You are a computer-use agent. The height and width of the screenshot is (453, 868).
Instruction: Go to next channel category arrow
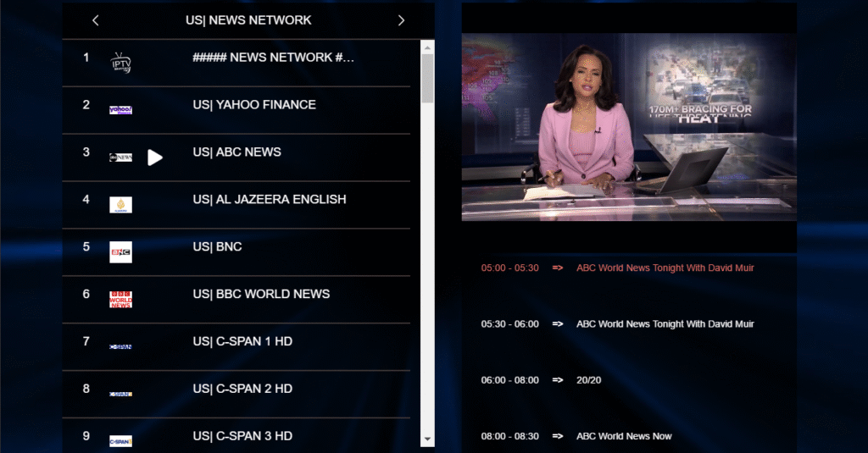401,20
